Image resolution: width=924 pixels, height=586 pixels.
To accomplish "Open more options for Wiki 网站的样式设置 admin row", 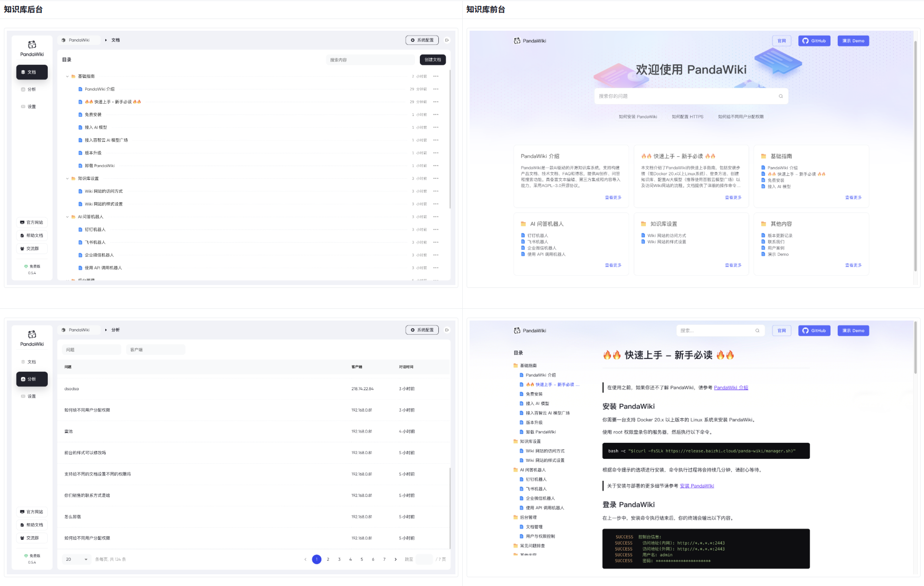I will [435, 204].
